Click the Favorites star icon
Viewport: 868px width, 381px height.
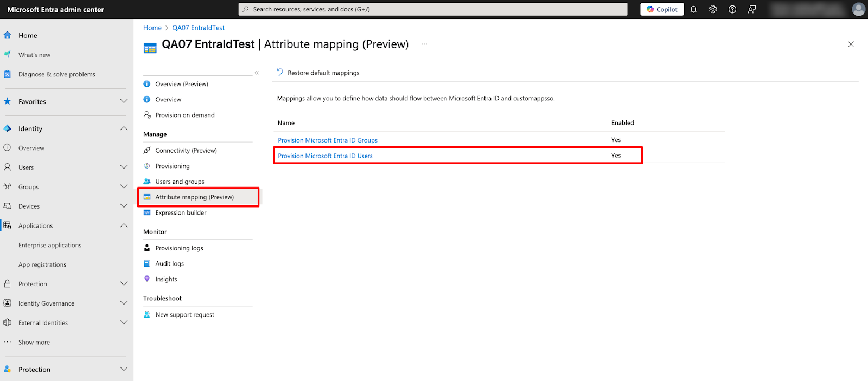8,101
